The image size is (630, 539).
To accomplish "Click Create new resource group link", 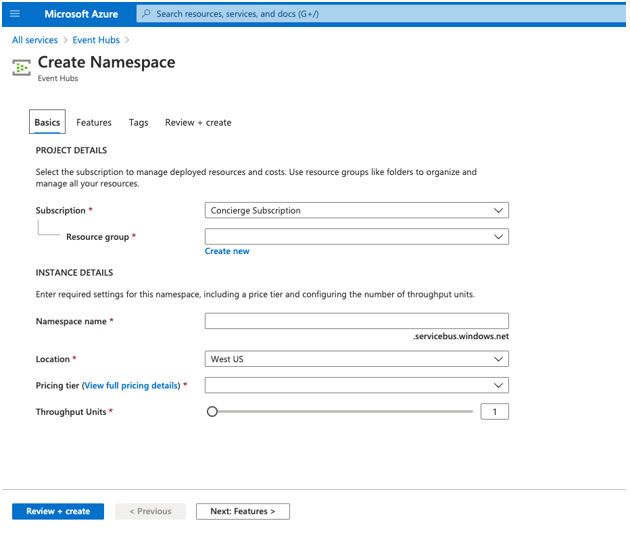I will [227, 252].
